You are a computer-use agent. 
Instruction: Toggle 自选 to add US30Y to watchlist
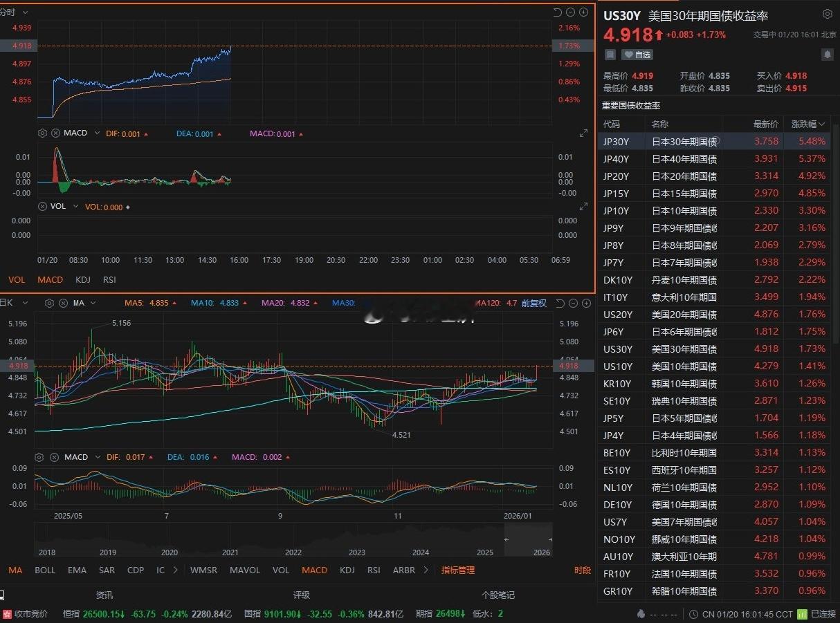coord(637,55)
